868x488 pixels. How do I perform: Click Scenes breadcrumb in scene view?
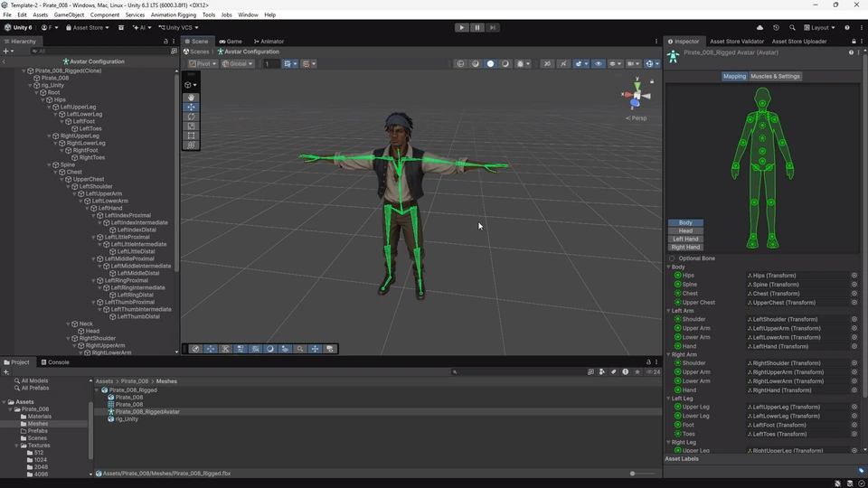196,52
